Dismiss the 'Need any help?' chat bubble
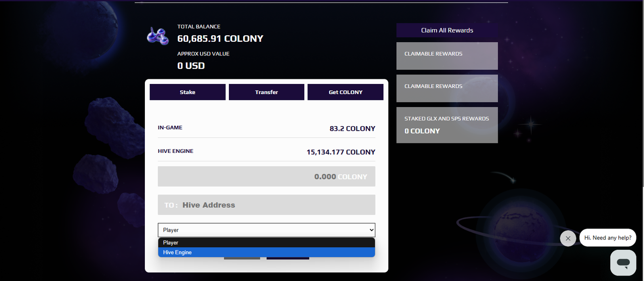 568,238
